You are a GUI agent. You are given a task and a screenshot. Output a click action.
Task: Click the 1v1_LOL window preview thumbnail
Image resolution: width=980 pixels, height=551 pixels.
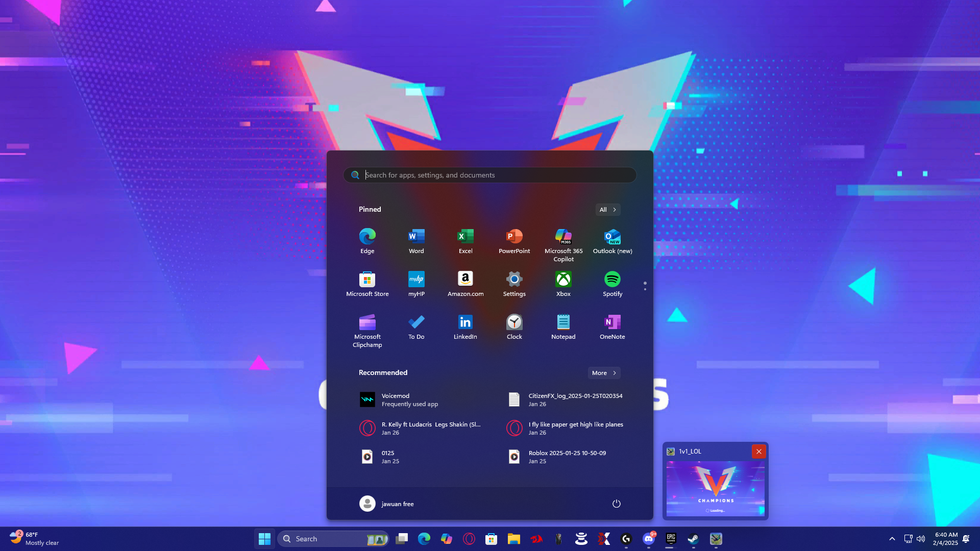(x=715, y=488)
